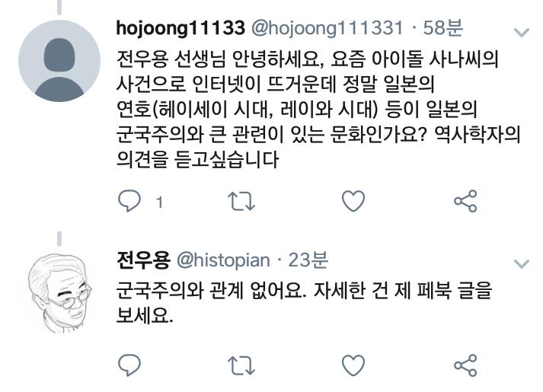Viewport: 543px width, 392px height.
Task: Like hojoong11133's tweet with heart
Action: click(353, 201)
